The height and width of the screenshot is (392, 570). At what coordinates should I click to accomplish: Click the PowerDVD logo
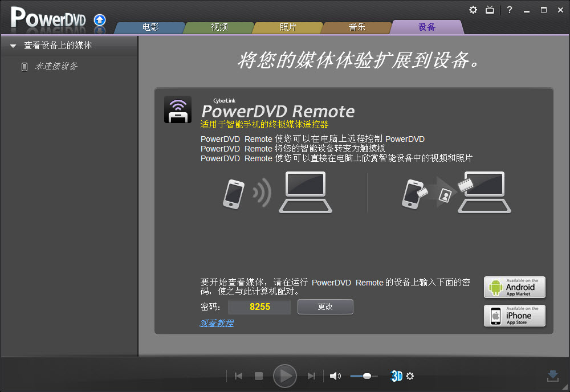(x=48, y=18)
